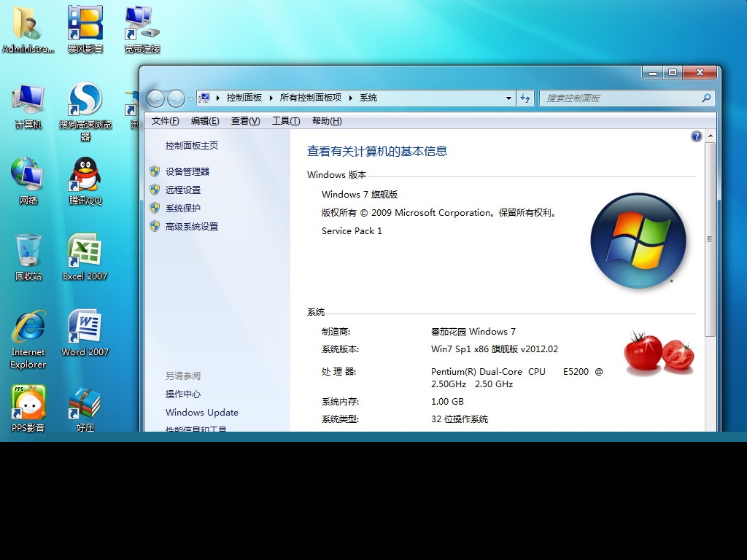Click the 控制面板 breadcrumb
The image size is (747, 560).
tap(244, 98)
